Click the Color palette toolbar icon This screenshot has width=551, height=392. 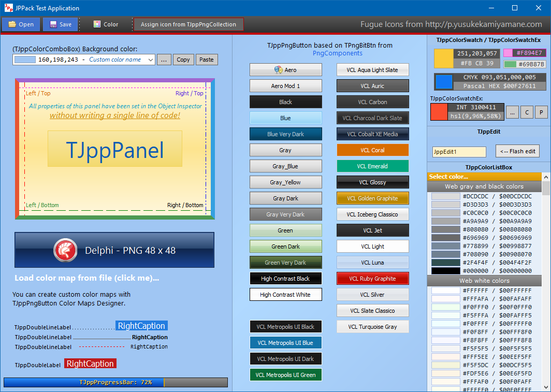pos(98,24)
